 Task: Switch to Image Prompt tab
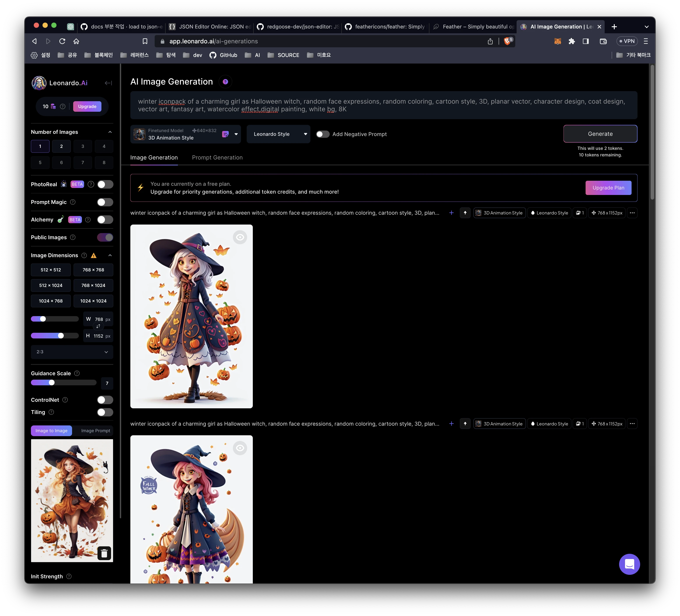pyautogui.click(x=96, y=431)
